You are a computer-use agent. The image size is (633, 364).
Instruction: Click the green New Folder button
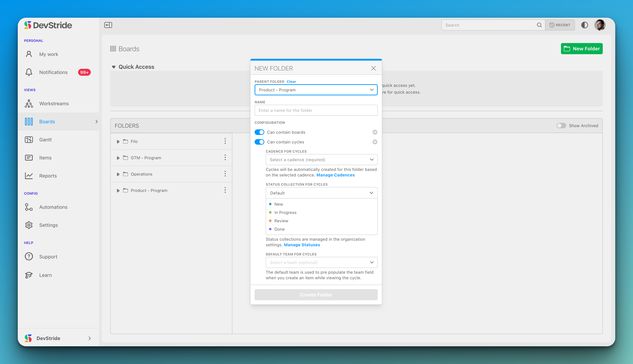coord(582,49)
